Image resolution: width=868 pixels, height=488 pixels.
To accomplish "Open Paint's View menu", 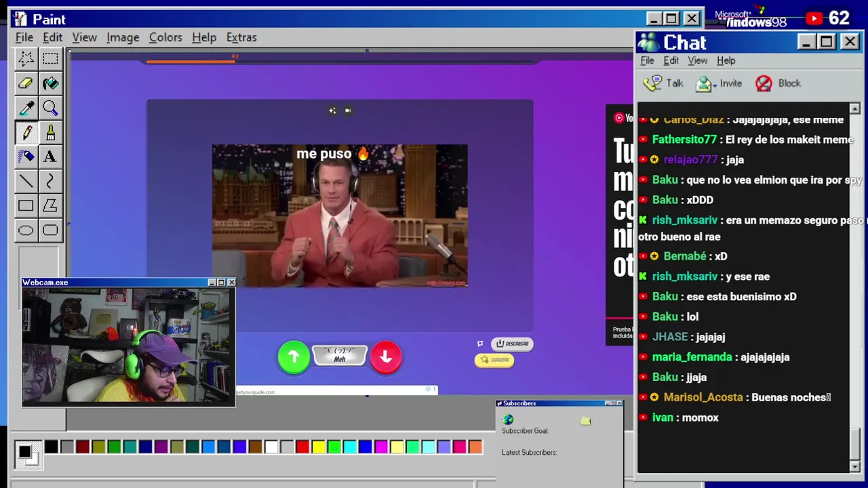I will click(x=85, y=37).
